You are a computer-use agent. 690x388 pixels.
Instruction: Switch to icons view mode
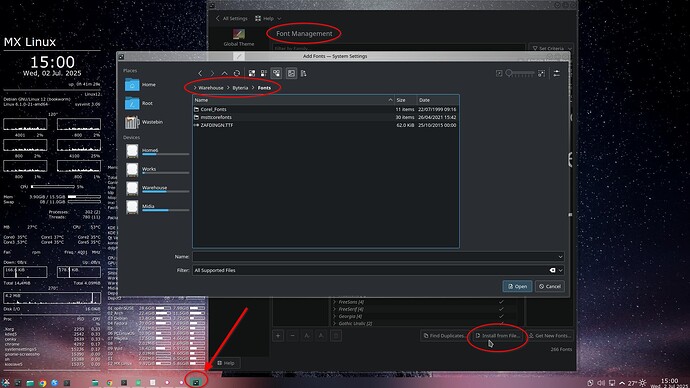click(252, 73)
